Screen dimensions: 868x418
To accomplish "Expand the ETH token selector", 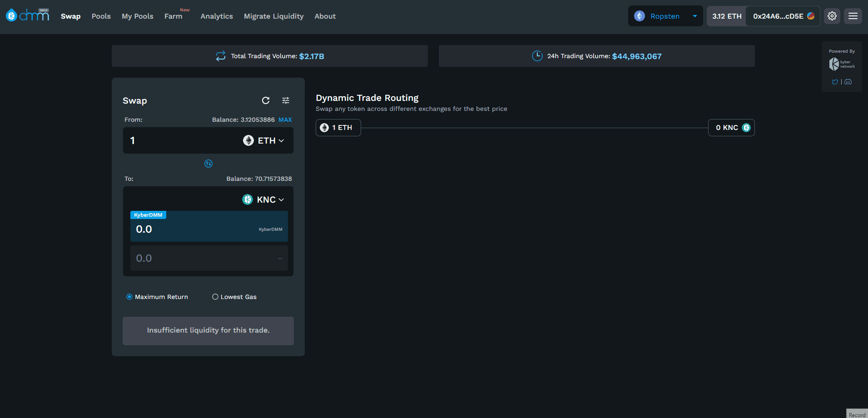I will point(263,140).
